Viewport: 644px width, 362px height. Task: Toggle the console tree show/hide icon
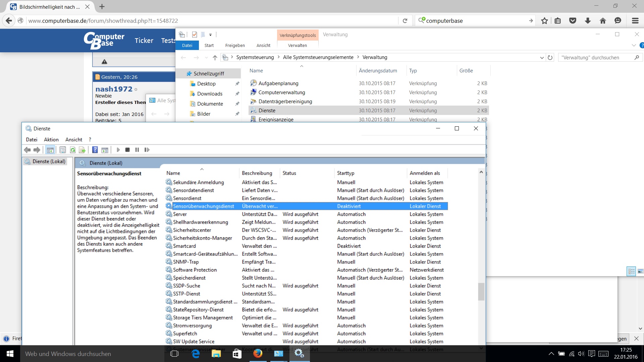(50, 150)
